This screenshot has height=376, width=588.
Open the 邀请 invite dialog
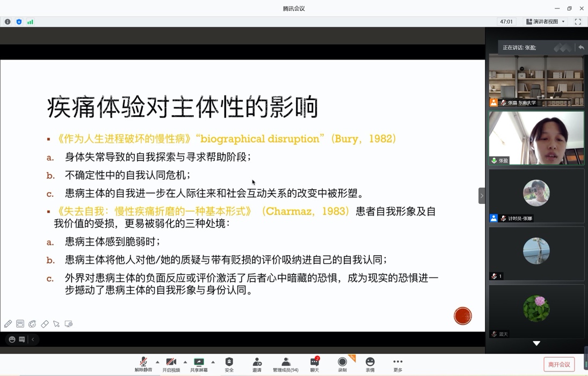pyautogui.click(x=257, y=364)
